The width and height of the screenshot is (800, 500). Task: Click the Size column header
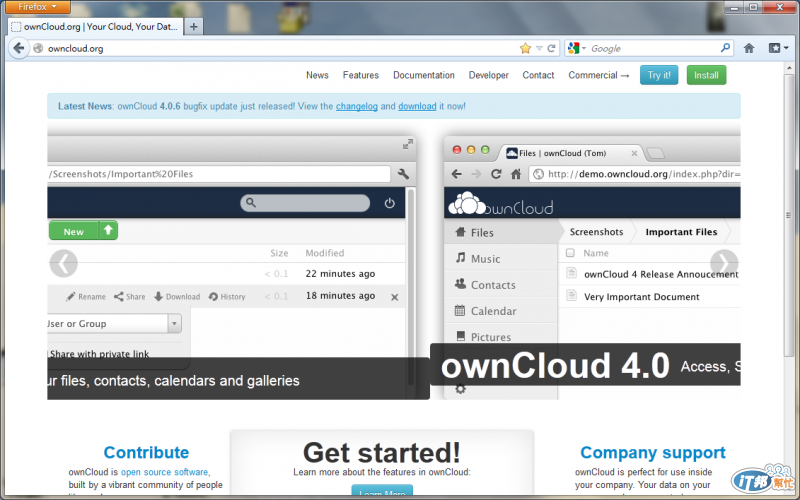[279, 253]
